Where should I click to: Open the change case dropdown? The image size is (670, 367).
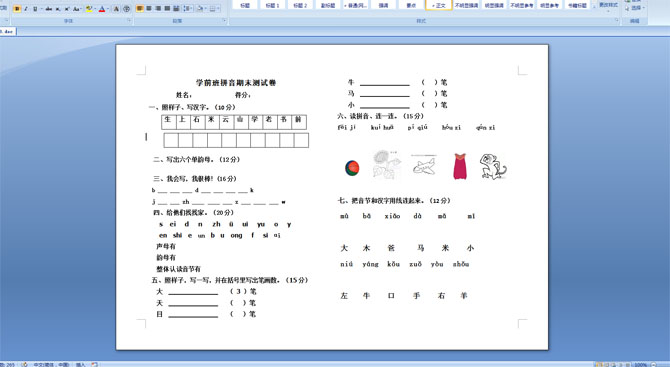(x=77, y=9)
